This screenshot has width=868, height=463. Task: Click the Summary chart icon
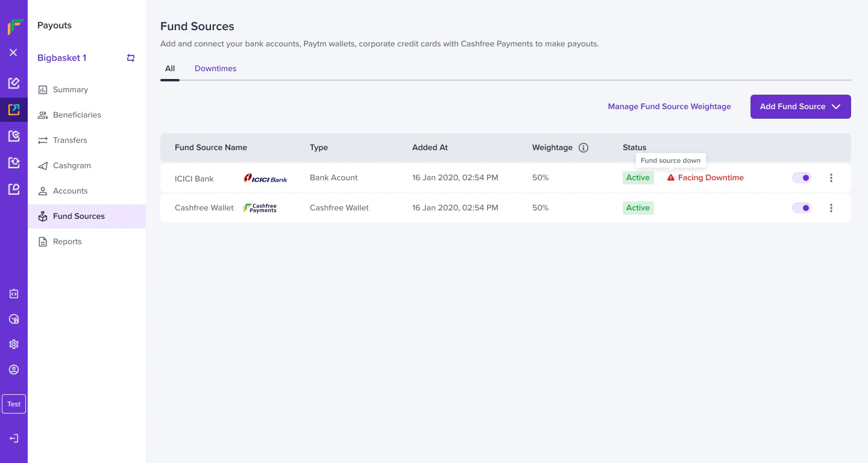pyautogui.click(x=43, y=90)
